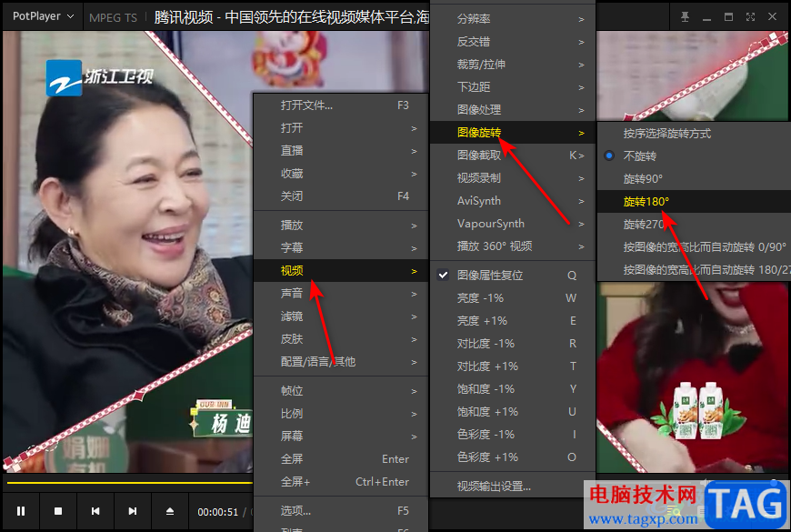The image size is (791, 532).
Task: Expand the 声音 submenu
Action: 341,293
